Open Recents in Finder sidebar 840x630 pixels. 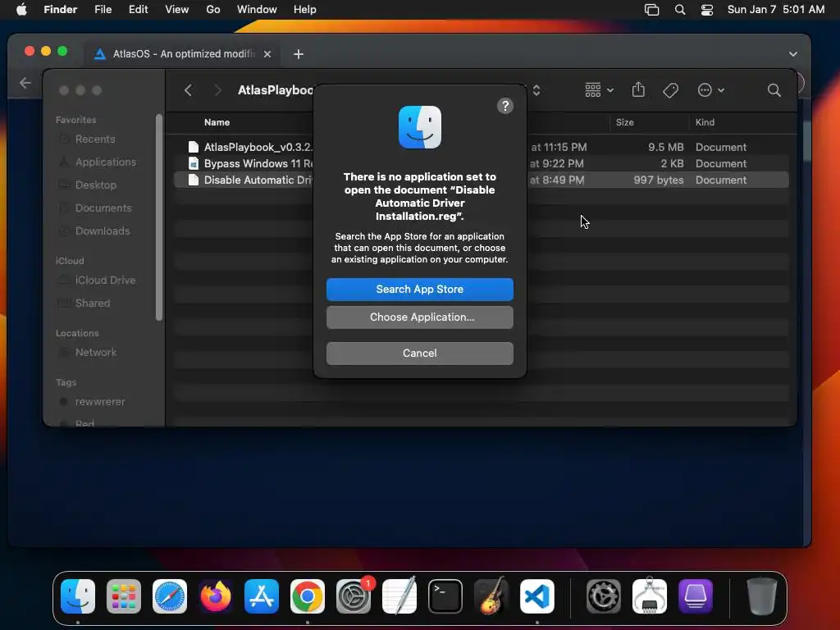point(95,139)
